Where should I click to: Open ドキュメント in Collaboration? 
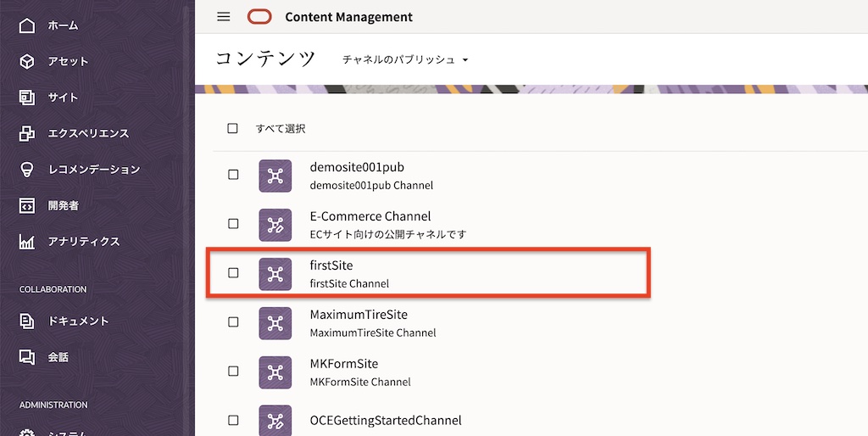(78, 321)
